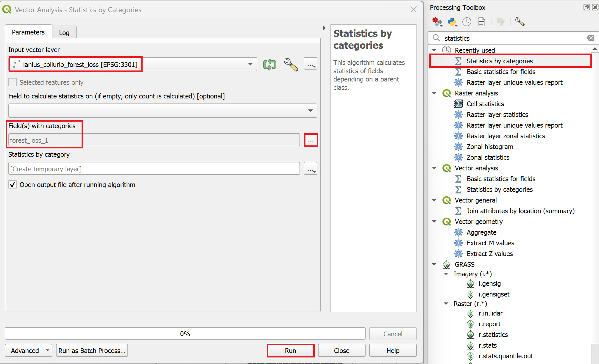Select Raster layer zonal statistics
The height and width of the screenshot is (364, 599).
(506, 136)
